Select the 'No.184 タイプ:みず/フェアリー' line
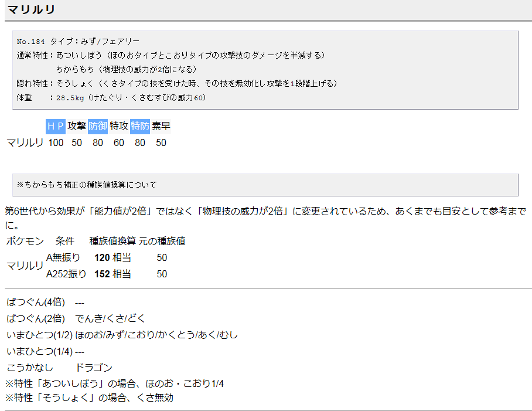 [x=78, y=42]
